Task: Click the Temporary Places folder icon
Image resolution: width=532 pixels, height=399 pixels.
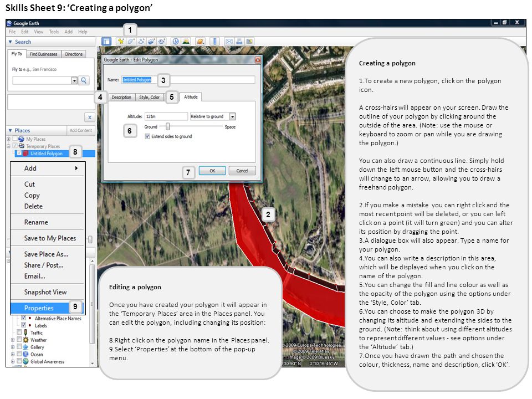Action: [22, 146]
